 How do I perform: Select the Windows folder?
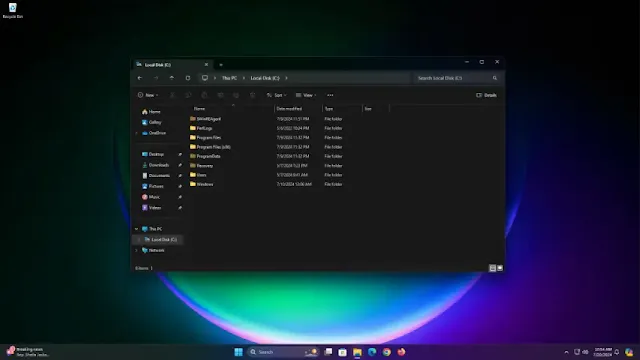pyautogui.click(x=201, y=184)
